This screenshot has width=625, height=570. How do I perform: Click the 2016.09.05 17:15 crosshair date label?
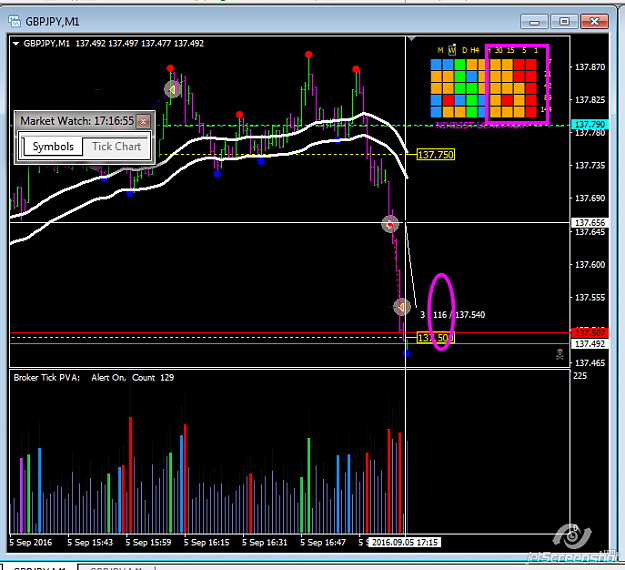(405, 542)
